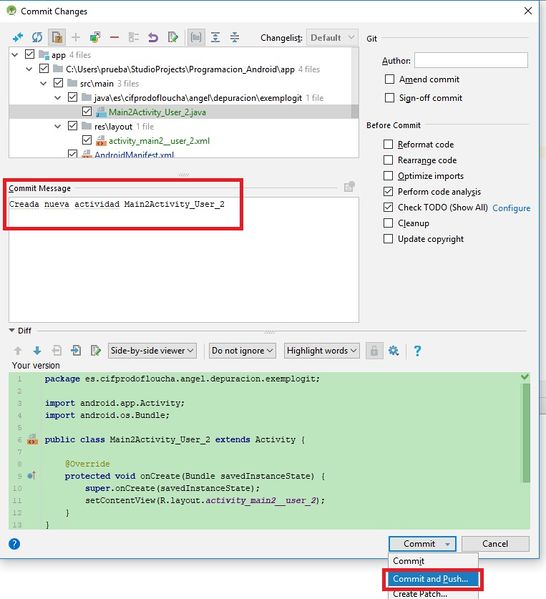Enable Sign-off commit checkbox

(389, 98)
